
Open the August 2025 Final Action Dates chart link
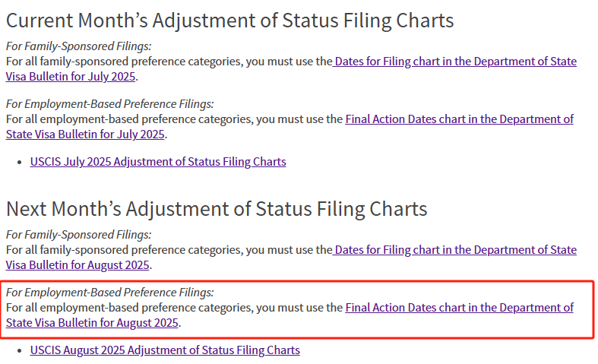coord(459,308)
